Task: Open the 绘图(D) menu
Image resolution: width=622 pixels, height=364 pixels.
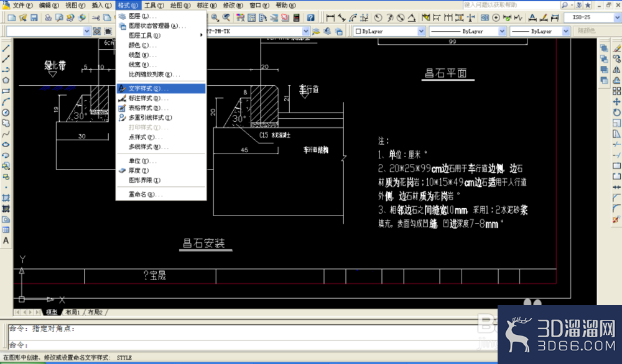Action: tap(180, 5)
